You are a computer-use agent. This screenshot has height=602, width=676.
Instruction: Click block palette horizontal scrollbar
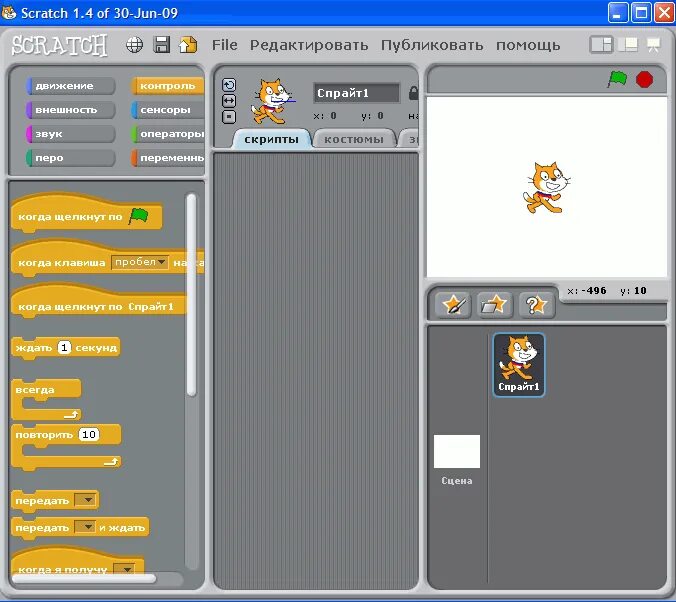[x=84, y=578]
